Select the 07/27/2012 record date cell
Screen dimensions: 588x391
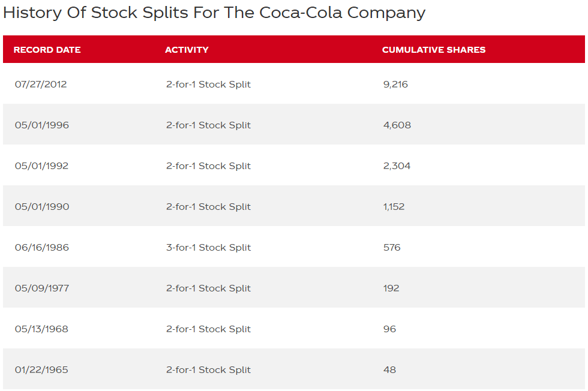(x=41, y=85)
